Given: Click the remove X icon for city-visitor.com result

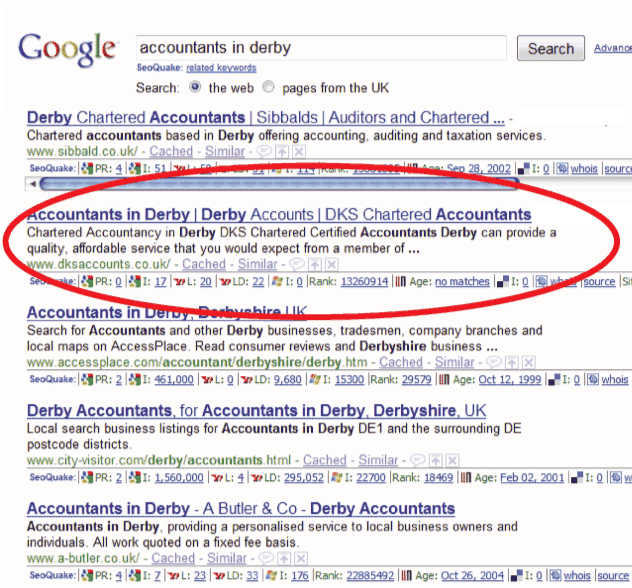Looking at the screenshot, I should click(x=453, y=460).
